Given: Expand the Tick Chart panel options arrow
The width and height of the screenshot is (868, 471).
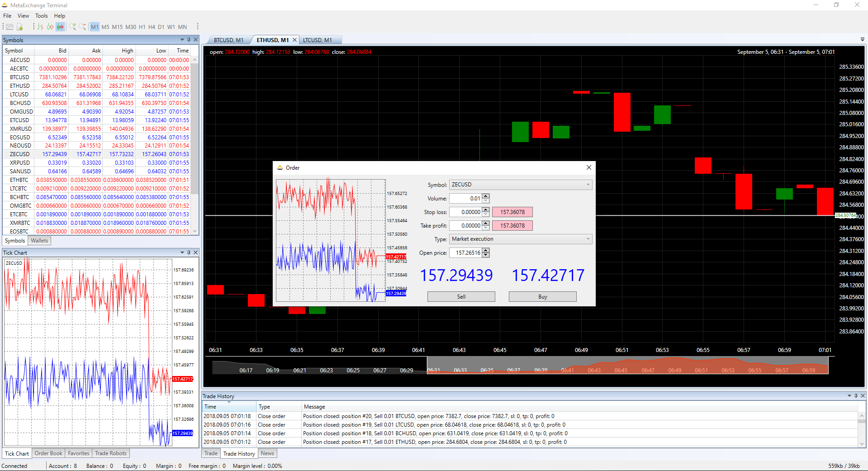Looking at the screenshot, I should [x=182, y=252].
